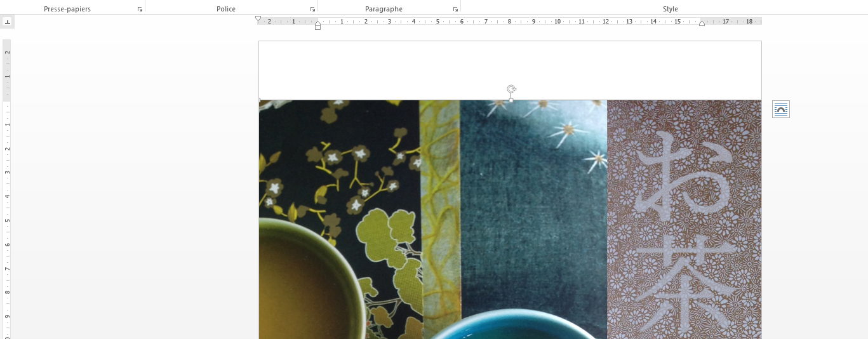This screenshot has width=868, height=339.
Task: Open the layout options icon beside the image
Action: (781, 109)
